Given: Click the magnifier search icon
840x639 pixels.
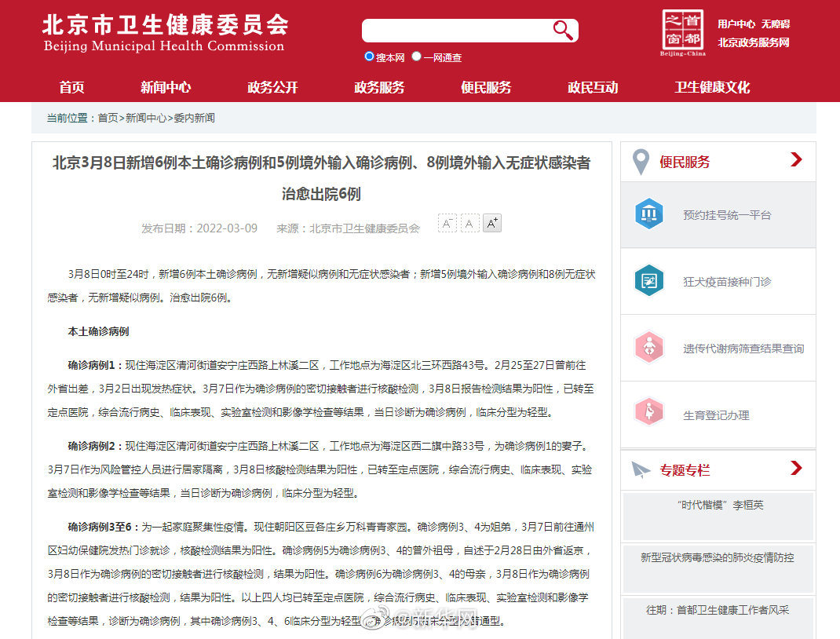Looking at the screenshot, I should click(563, 30).
